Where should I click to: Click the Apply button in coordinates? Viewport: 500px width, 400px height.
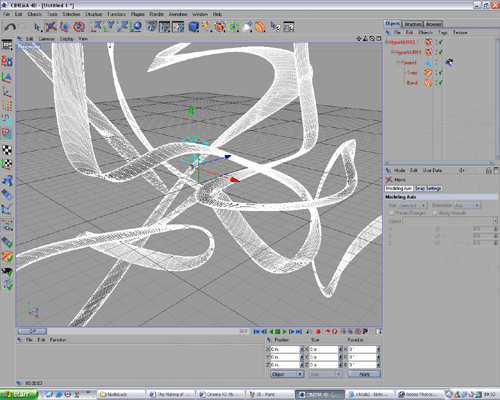click(x=364, y=374)
